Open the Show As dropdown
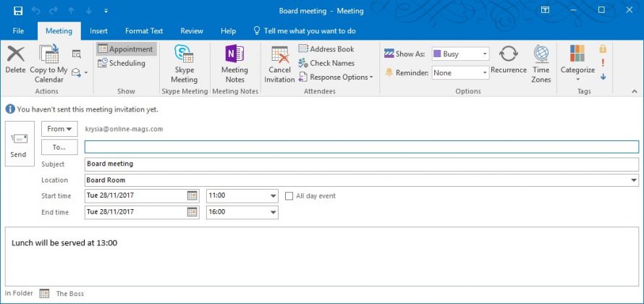The width and height of the screenshot is (644, 304). 485,54
